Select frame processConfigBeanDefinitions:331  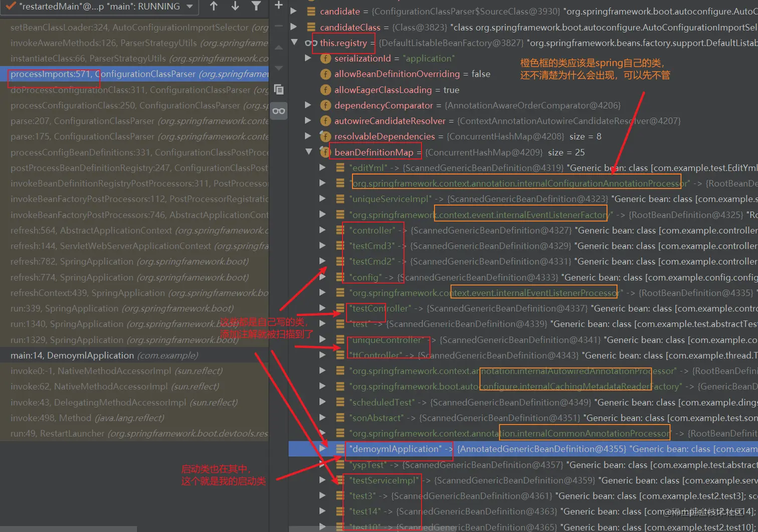[x=134, y=152]
